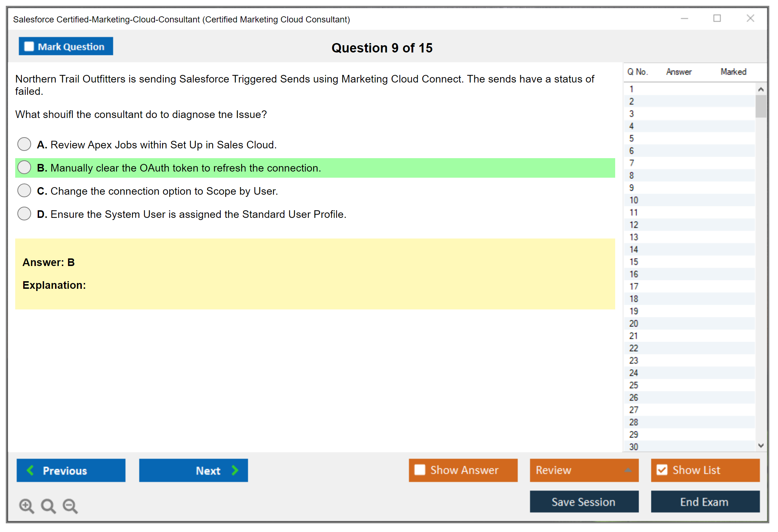Choose option D Standard User Profile

point(24,214)
